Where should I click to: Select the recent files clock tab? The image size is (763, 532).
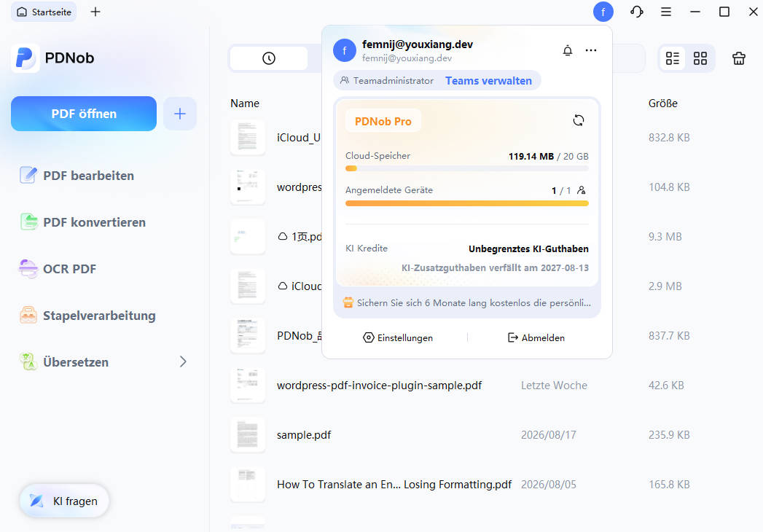(x=269, y=58)
